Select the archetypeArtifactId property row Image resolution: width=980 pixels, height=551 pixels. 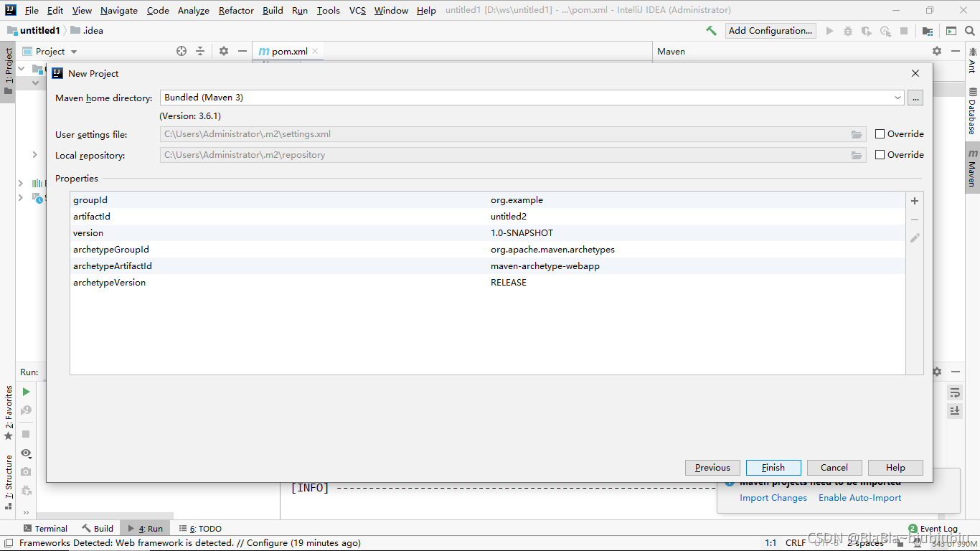488,266
